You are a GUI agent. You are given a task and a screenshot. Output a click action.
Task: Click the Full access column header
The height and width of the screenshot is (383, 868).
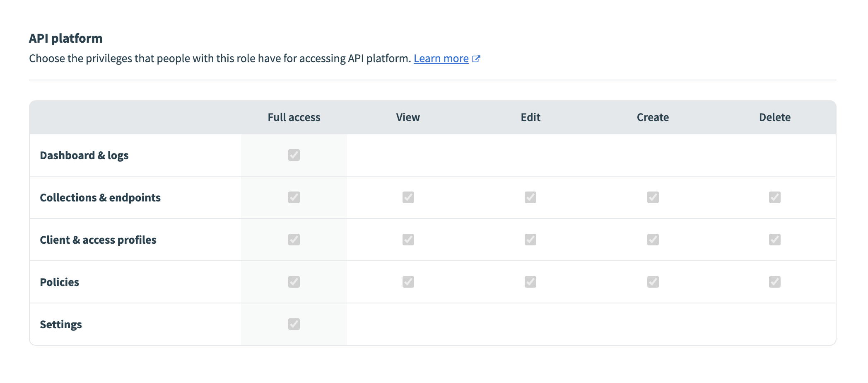[x=294, y=117]
